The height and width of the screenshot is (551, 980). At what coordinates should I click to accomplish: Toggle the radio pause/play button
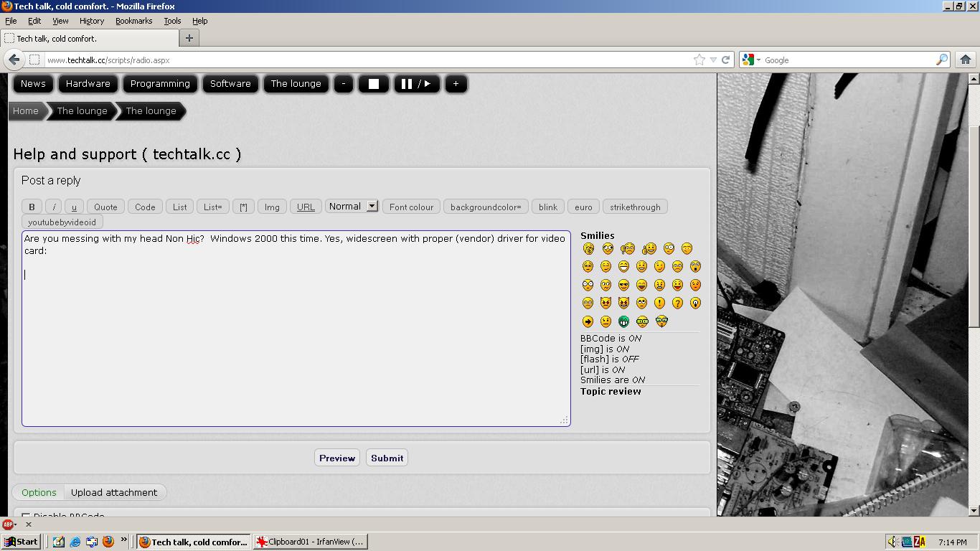417,84
